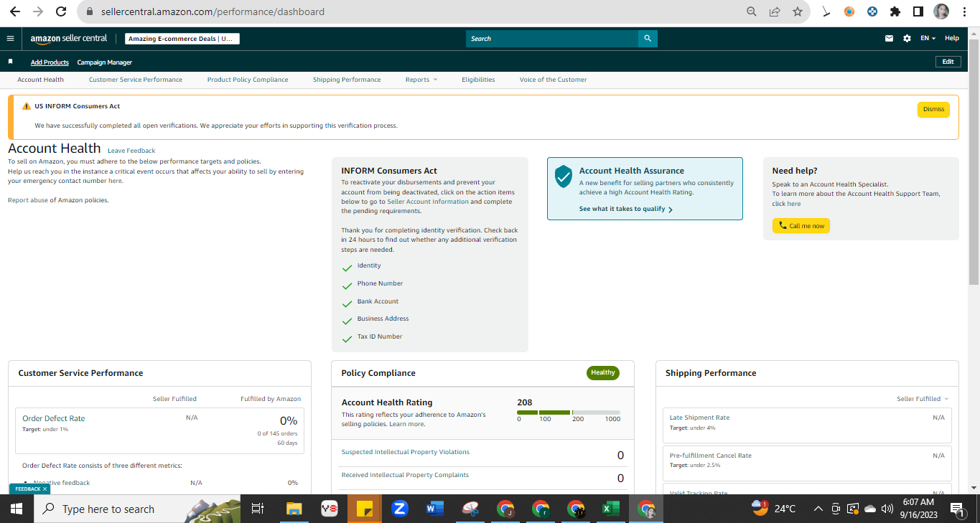Screen dimensions: 980x523
Task: Open the Chrome extensions puzzle icon
Action: (x=895, y=11)
